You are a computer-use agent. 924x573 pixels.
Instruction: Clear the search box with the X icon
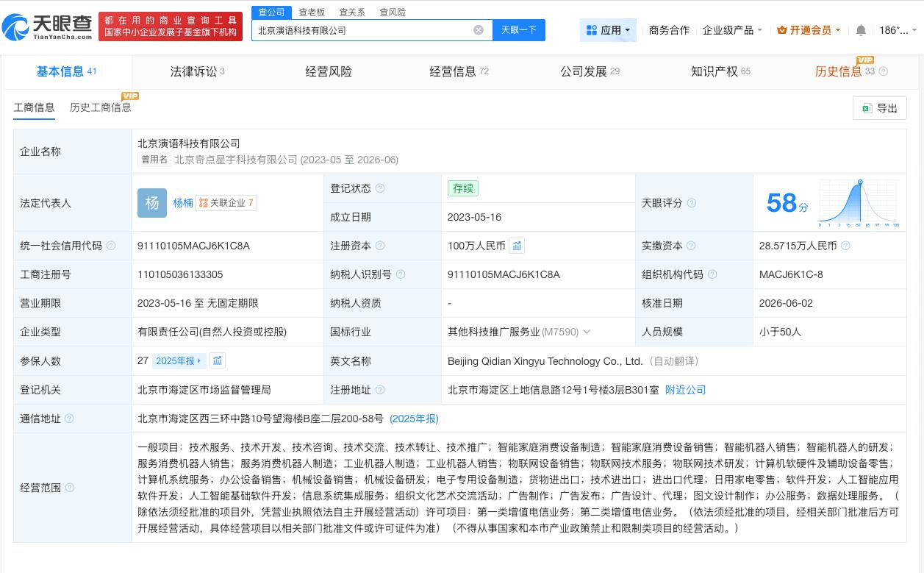[x=479, y=30]
